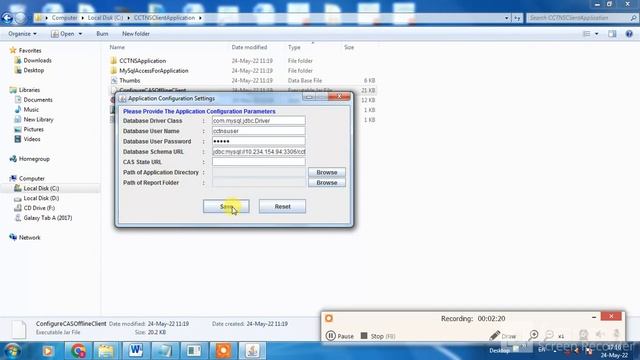Image resolution: width=640 pixels, height=360 pixels.
Task: Open the Windows Start menu
Action: coord(12,351)
